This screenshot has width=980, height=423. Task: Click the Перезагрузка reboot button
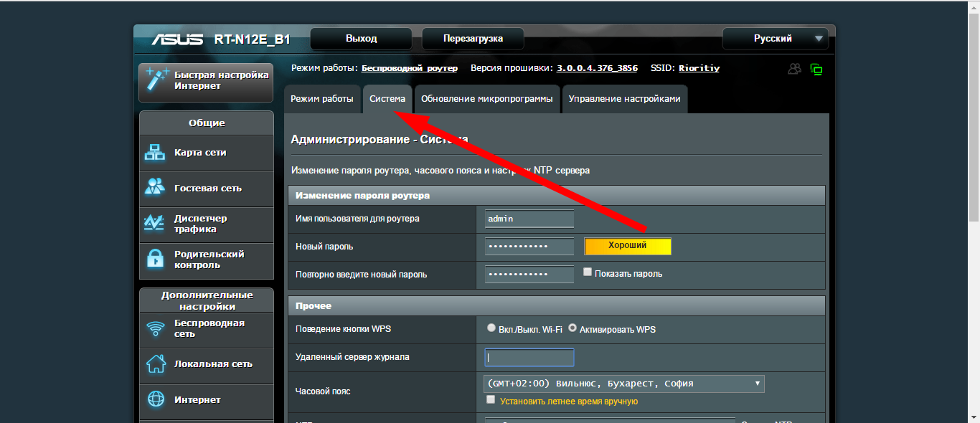[x=473, y=39]
